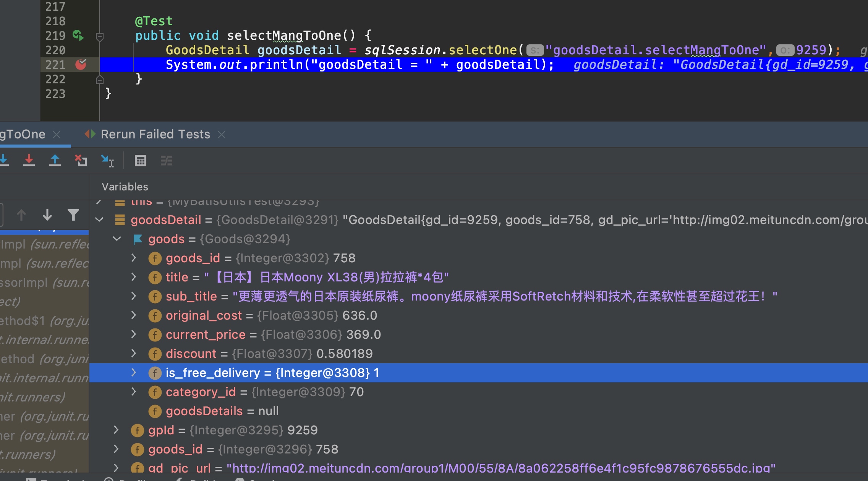Collapse the goodsDetail variable node

tap(99, 219)
